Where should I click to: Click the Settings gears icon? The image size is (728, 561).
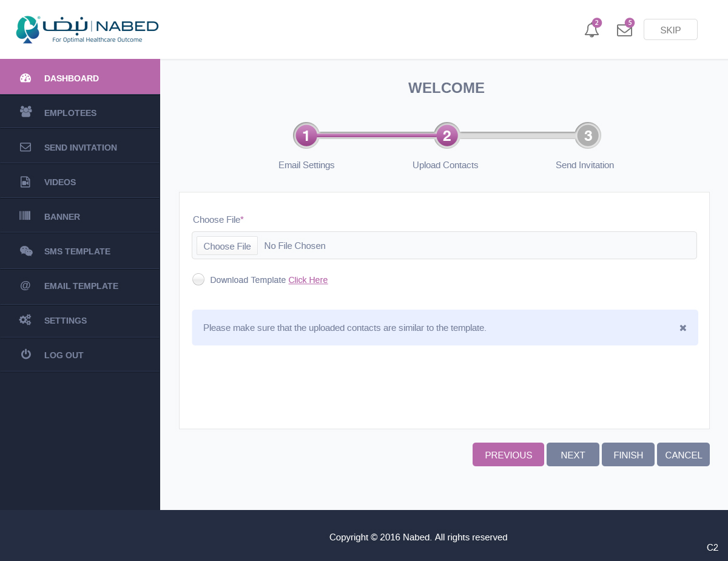25,320
